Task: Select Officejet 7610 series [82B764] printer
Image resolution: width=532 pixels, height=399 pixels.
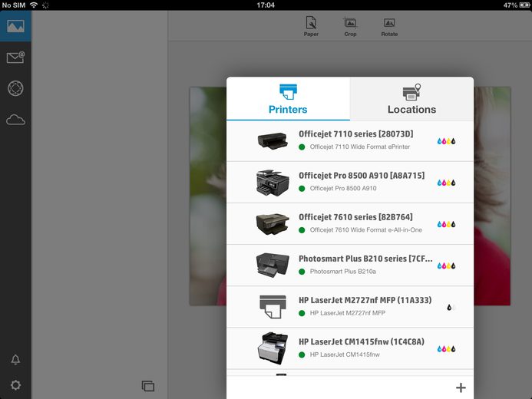Action: coord(350,224)
